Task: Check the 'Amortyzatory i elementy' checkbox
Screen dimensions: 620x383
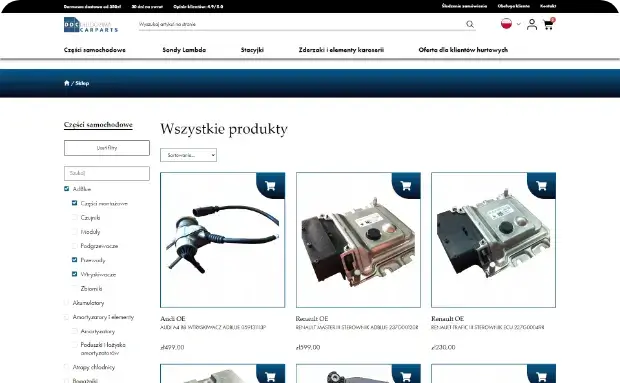Action: [x=66, y=317]
